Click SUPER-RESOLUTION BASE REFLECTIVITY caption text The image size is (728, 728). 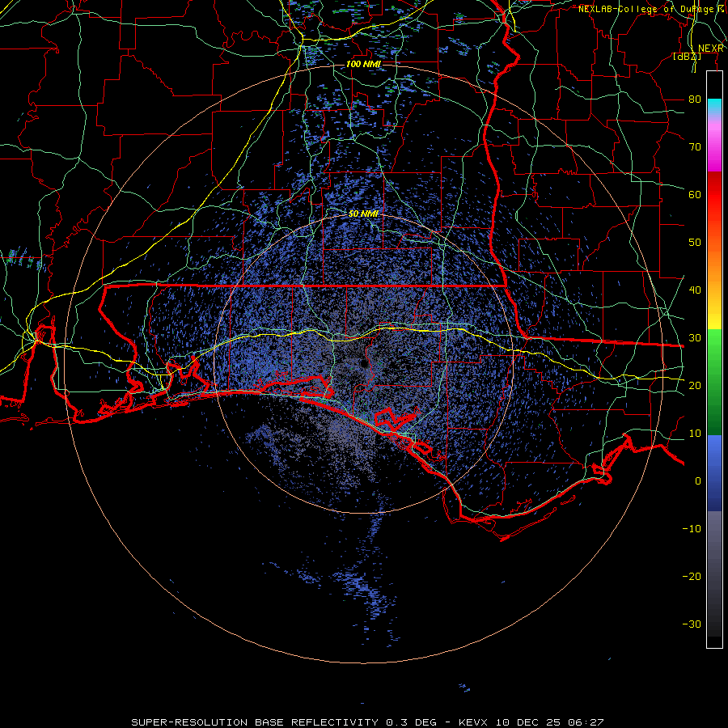pos(255,722)
